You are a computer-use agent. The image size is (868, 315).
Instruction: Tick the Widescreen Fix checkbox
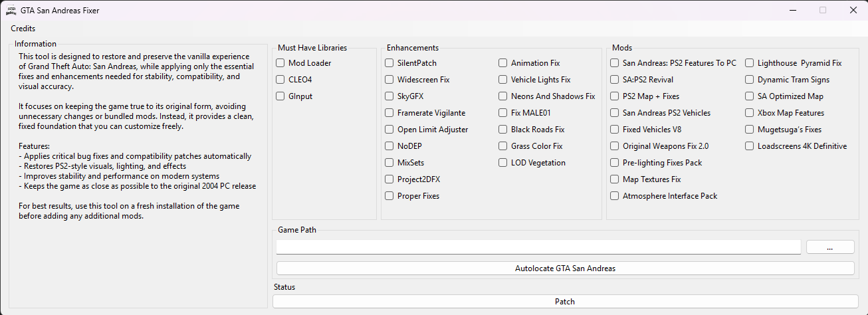389,80
